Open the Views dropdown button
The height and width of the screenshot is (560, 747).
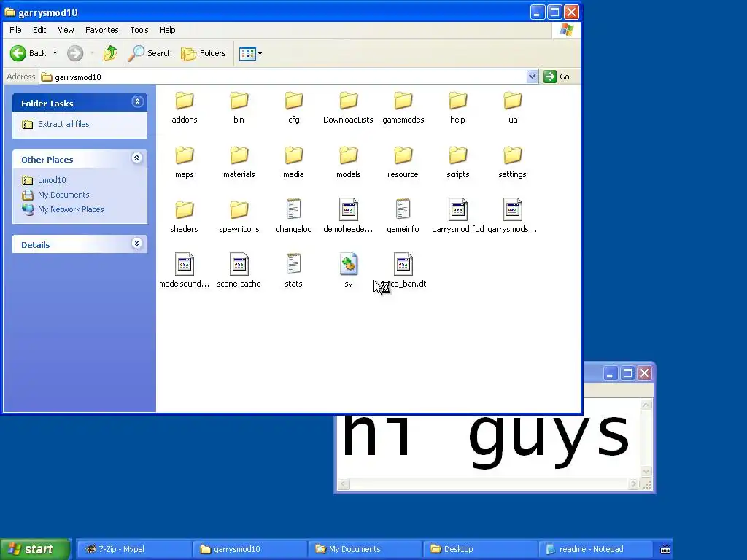(x=251, y=53)
